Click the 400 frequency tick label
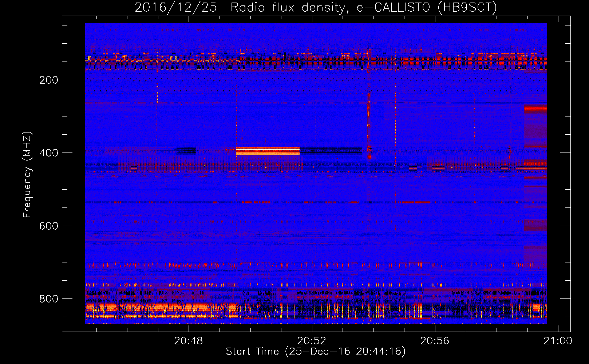The height and width of the screenshot is (364, 589). coord(49,153)
